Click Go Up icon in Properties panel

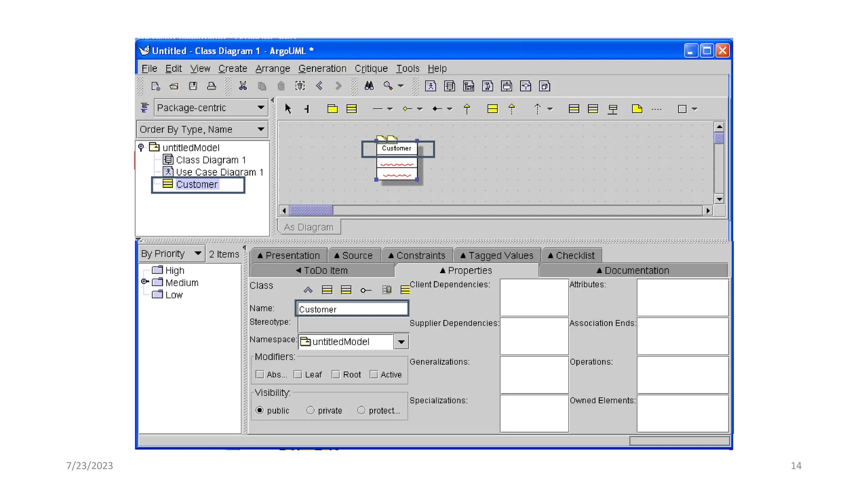pos(308,290)
